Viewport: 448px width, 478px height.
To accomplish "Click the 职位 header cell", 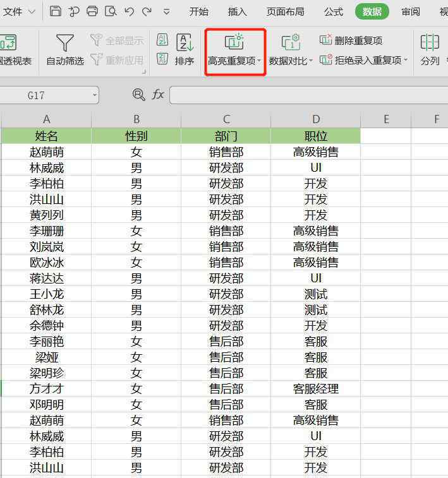I will 316,136.
